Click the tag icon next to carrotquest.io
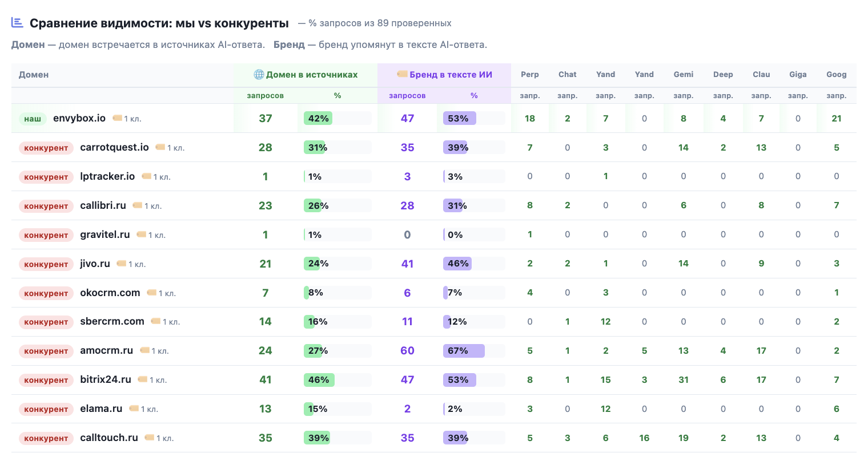 [160, 147]
